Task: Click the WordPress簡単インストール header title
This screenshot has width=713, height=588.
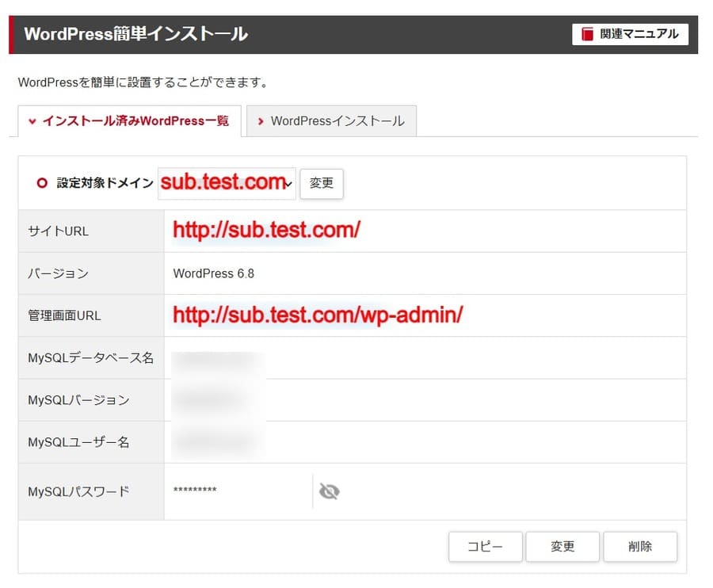Action: click(135, 34)
